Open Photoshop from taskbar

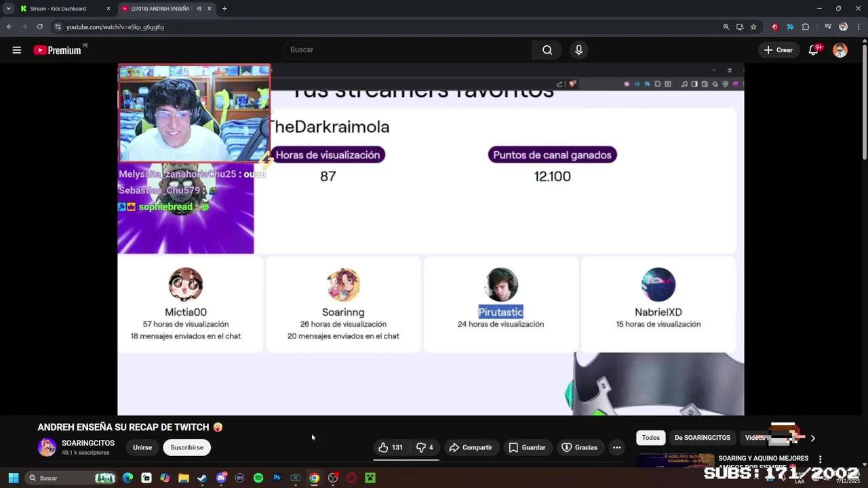[277, 479]
